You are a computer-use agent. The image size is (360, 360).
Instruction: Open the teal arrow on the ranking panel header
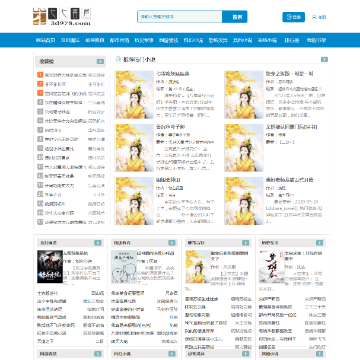pyautogui.click(x=100, y=61)
